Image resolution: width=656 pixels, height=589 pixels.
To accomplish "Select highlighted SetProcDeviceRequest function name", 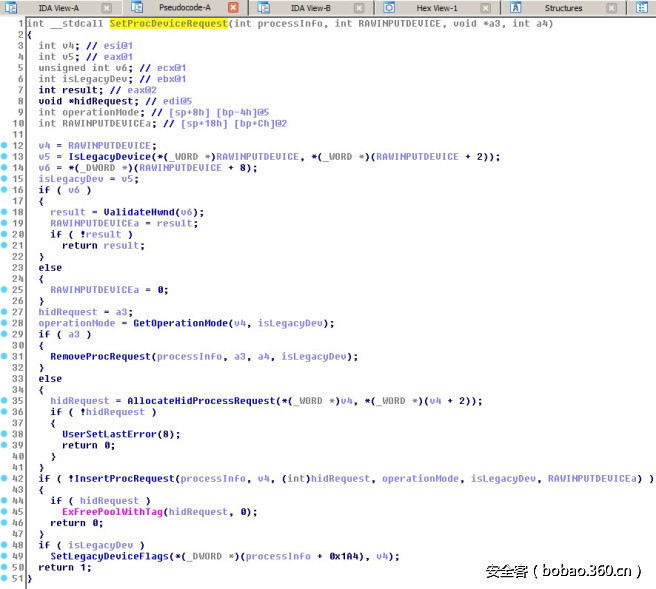I will coord(169,23).
